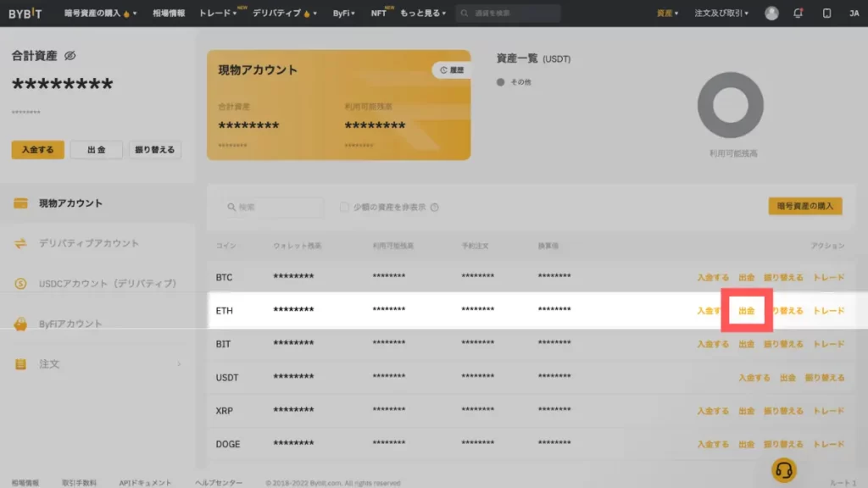Open the Bybit logo home link
The image size is (868, 488).
click(25, 14)
